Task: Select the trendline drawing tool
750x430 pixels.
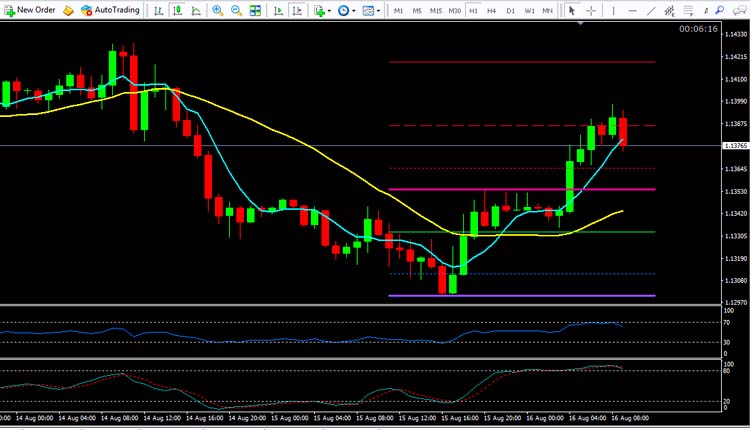Action: [x=651, y=10]
